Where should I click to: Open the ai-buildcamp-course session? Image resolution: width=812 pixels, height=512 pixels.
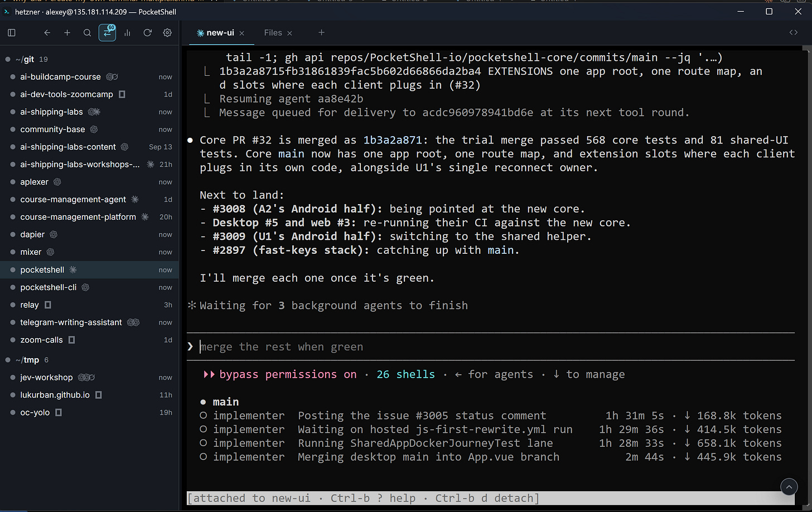(x=89, y=77)
